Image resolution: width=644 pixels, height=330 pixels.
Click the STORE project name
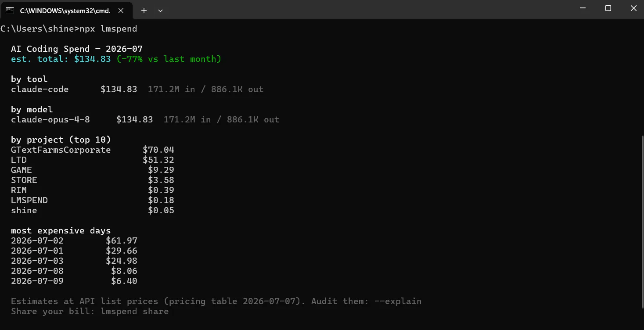click(24, 180)
